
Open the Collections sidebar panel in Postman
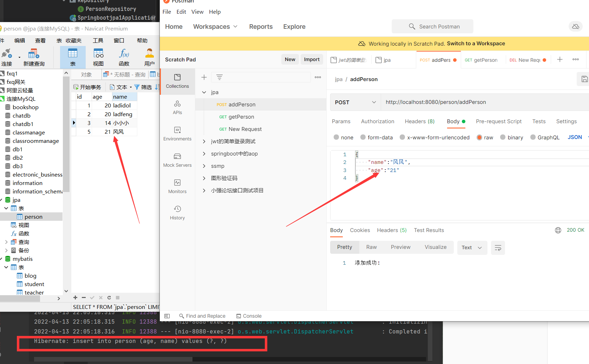177,81
